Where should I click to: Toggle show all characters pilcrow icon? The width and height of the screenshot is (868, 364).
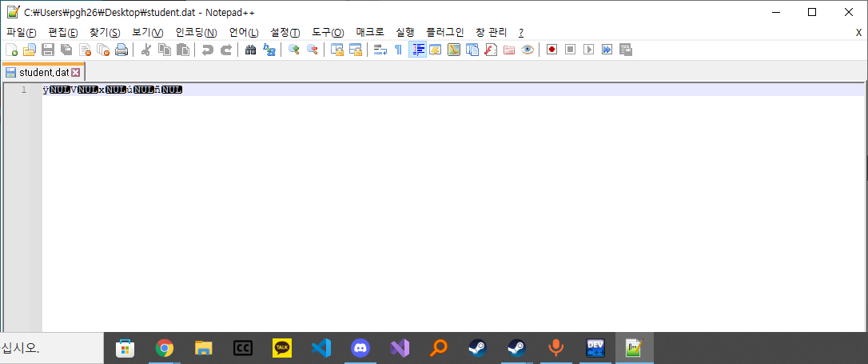tap(398, 50)
